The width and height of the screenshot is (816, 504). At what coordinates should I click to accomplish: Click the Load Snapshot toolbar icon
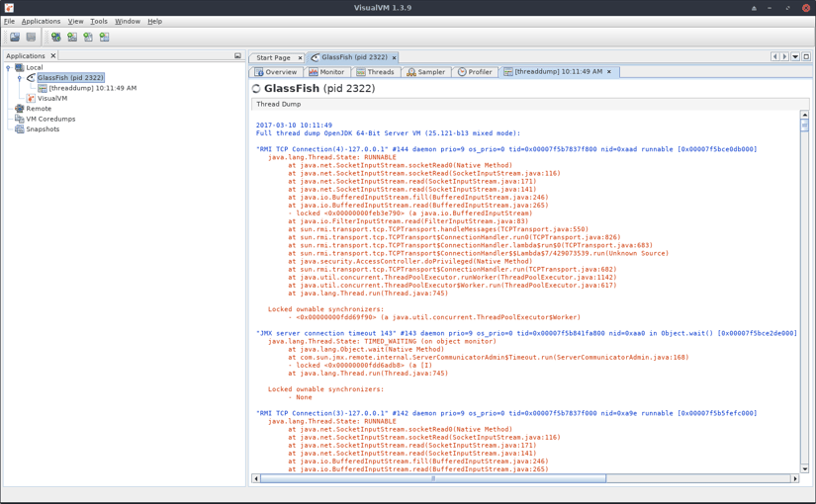(x=15, y=37)
